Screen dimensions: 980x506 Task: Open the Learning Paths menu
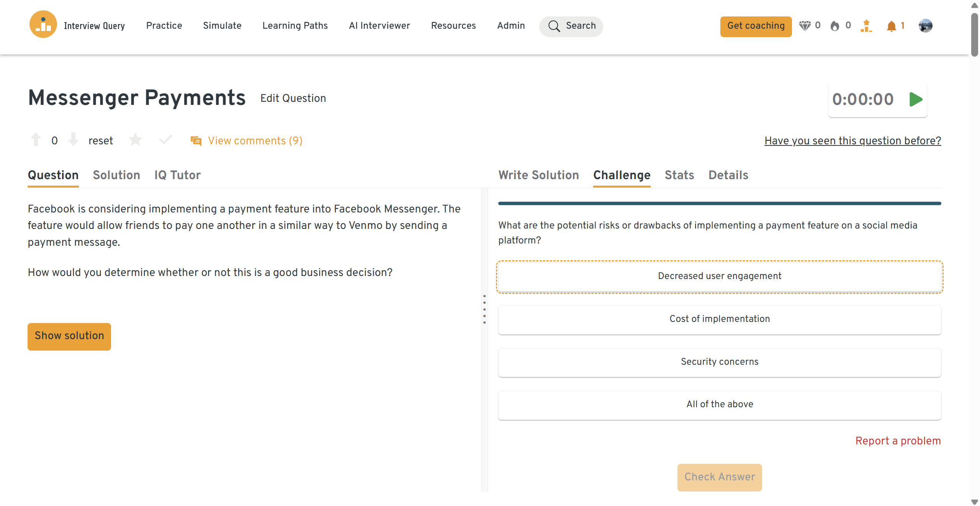pyautogui.click(x=295, y=26)
